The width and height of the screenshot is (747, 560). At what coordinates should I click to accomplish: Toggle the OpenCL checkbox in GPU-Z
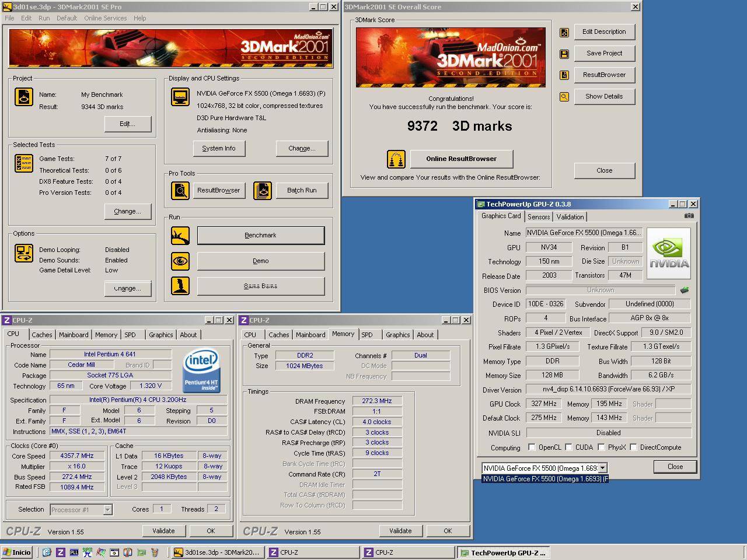532,447
